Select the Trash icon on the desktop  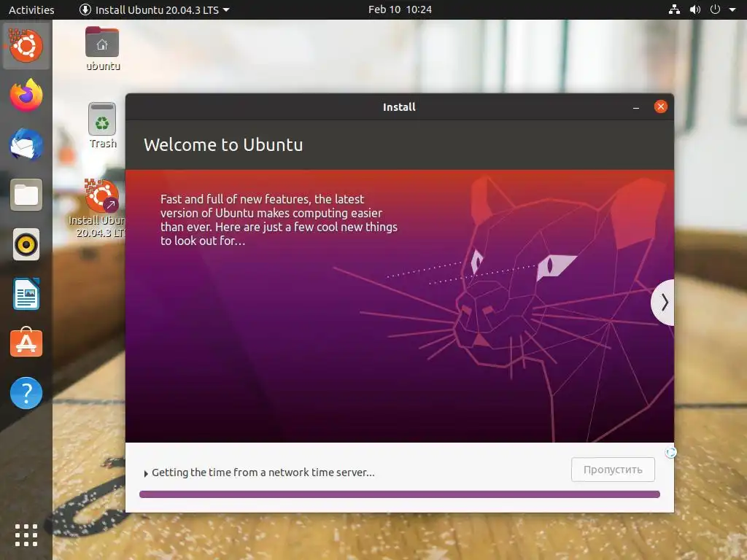(102, 125)
